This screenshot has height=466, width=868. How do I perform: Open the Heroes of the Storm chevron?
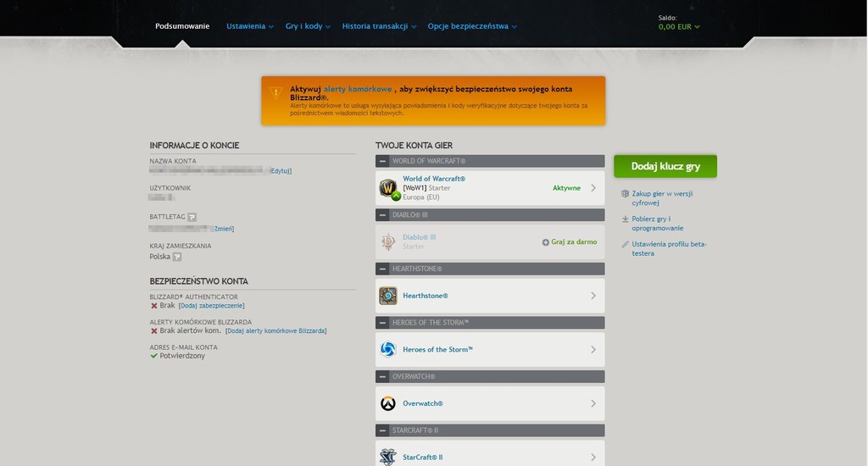tap(593, 350)
